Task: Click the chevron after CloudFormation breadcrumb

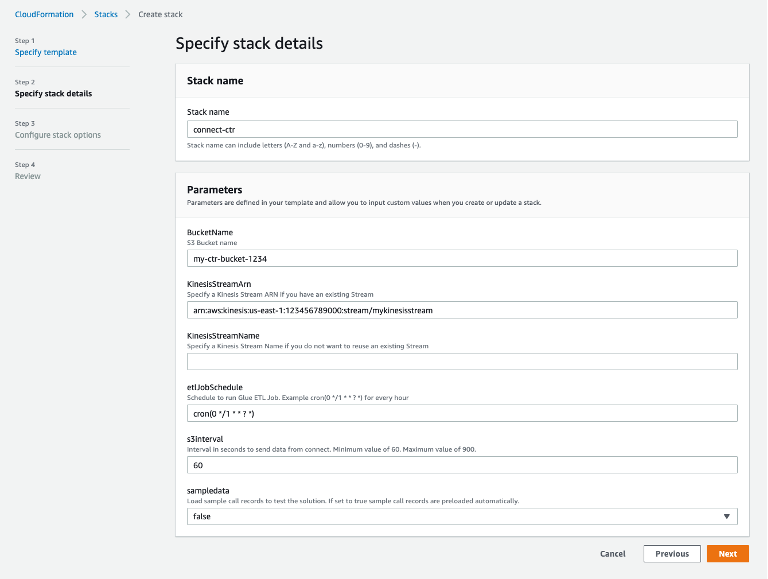Action: pos(84,15)
